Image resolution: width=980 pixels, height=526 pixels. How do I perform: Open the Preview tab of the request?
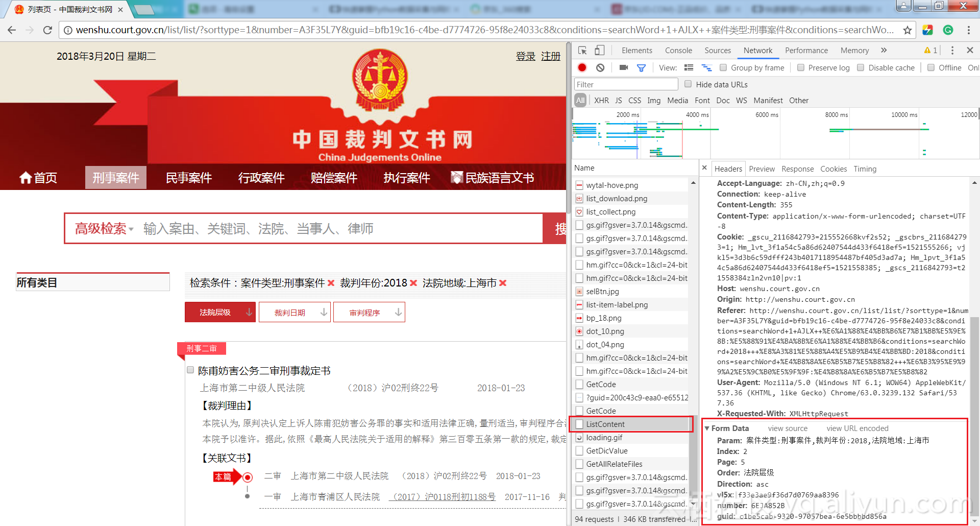point(762,169)
